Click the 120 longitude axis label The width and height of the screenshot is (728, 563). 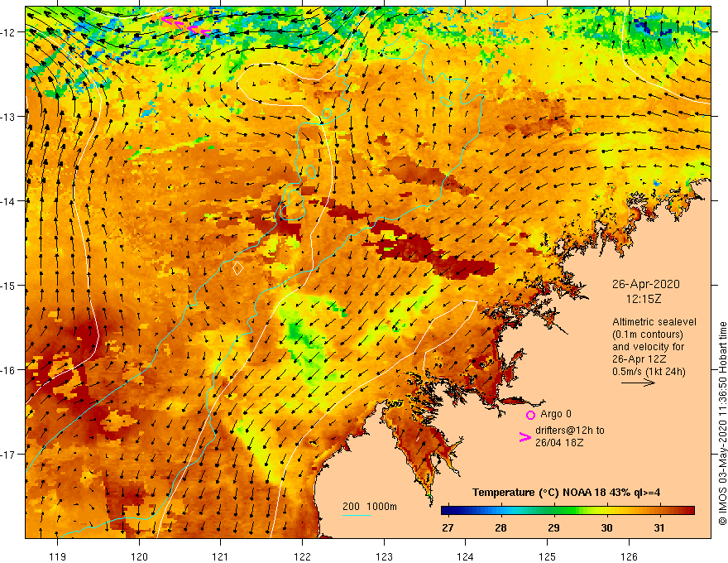coord(139,556)
